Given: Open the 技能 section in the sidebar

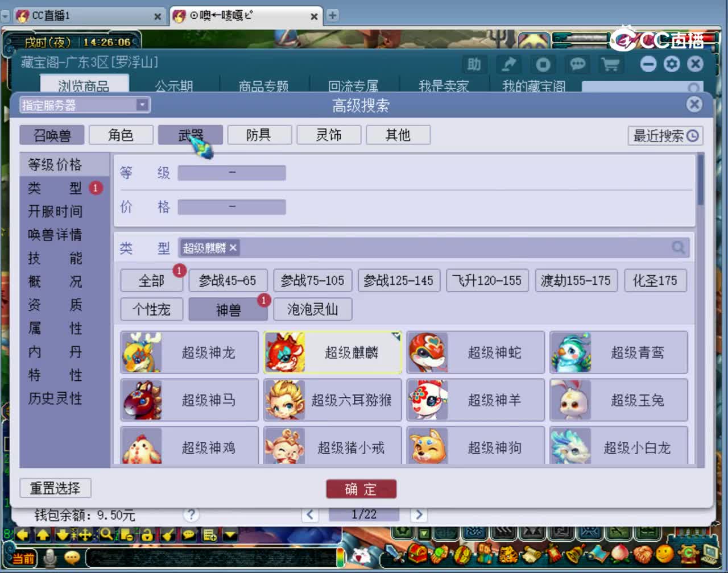Looking at the screenshot, I should [x=55, y=259].
